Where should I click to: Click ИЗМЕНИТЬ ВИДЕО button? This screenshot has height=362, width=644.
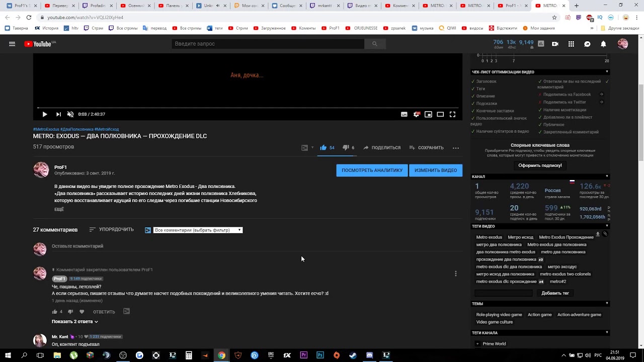point(436,170)
